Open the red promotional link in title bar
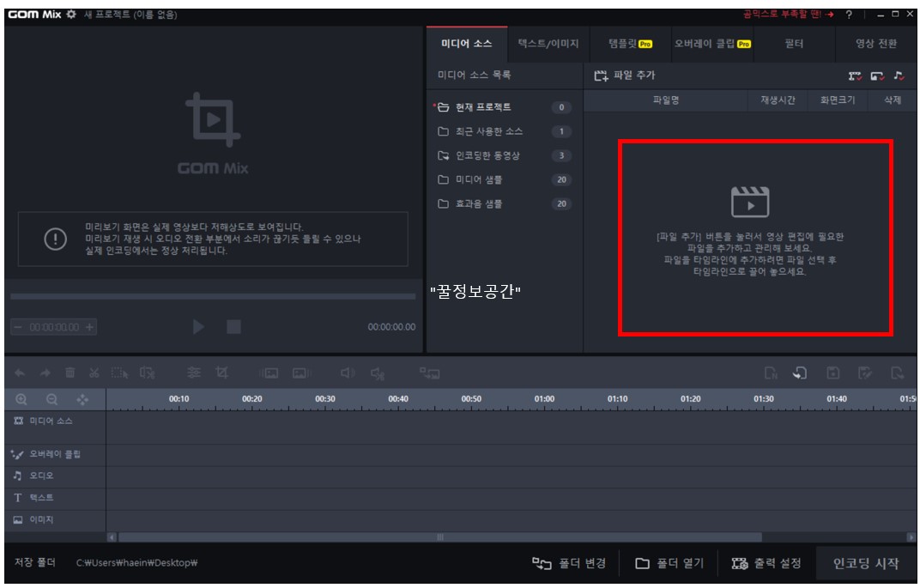 (x=788, y=14)
